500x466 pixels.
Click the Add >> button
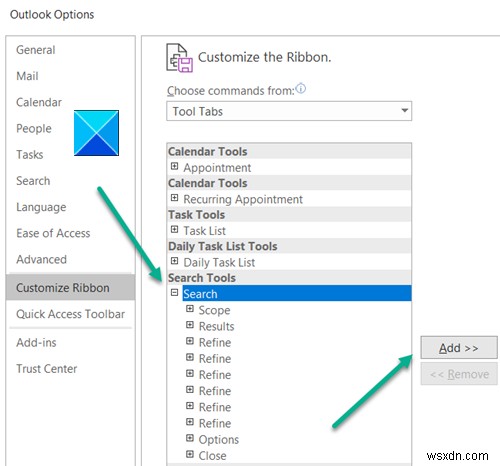pos(459,348)
